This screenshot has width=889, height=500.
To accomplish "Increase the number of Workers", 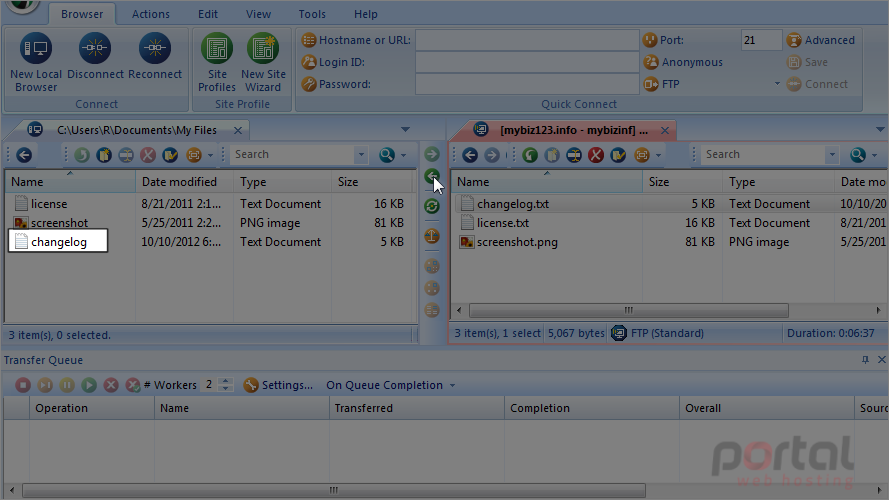I will coord(226,381).
